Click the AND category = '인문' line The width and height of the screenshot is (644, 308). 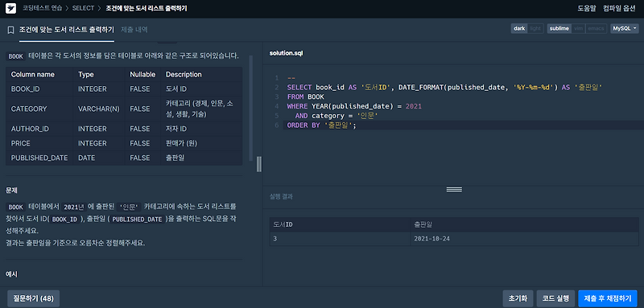336,116
